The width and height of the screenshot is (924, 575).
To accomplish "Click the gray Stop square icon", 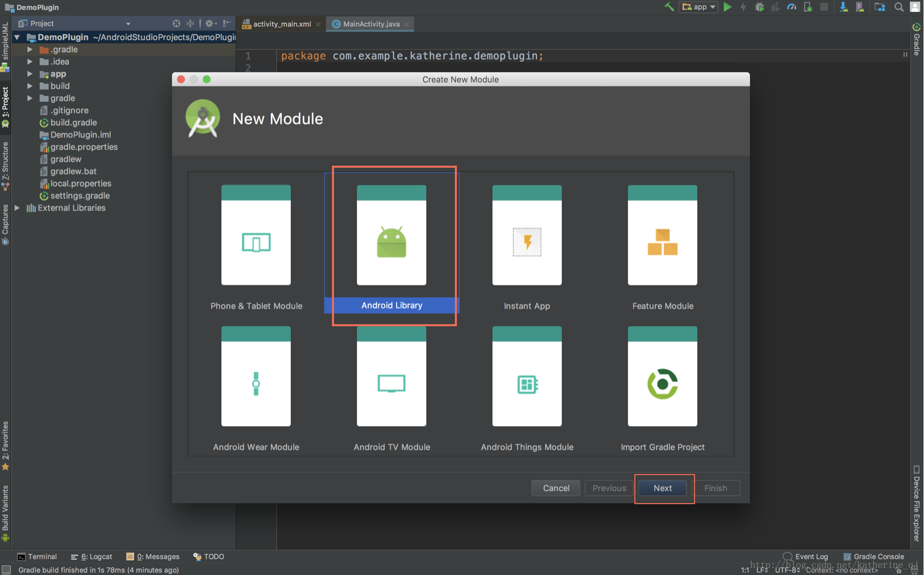I will pos(824,7).
